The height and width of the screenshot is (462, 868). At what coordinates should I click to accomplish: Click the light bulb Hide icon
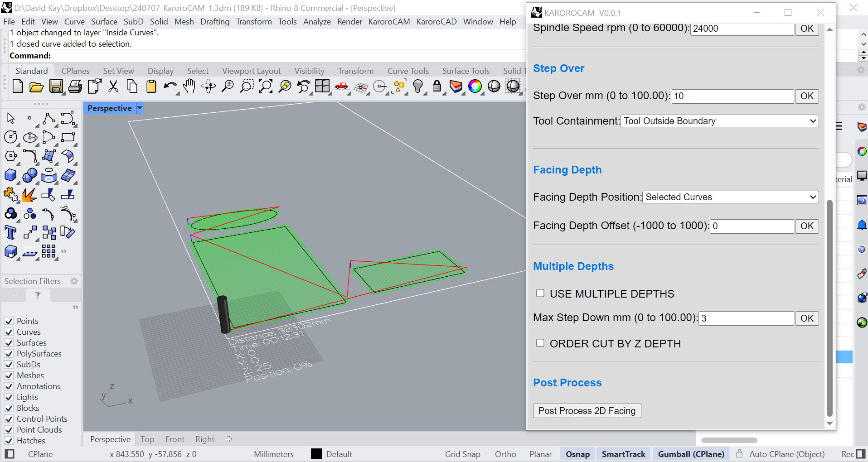418,86
